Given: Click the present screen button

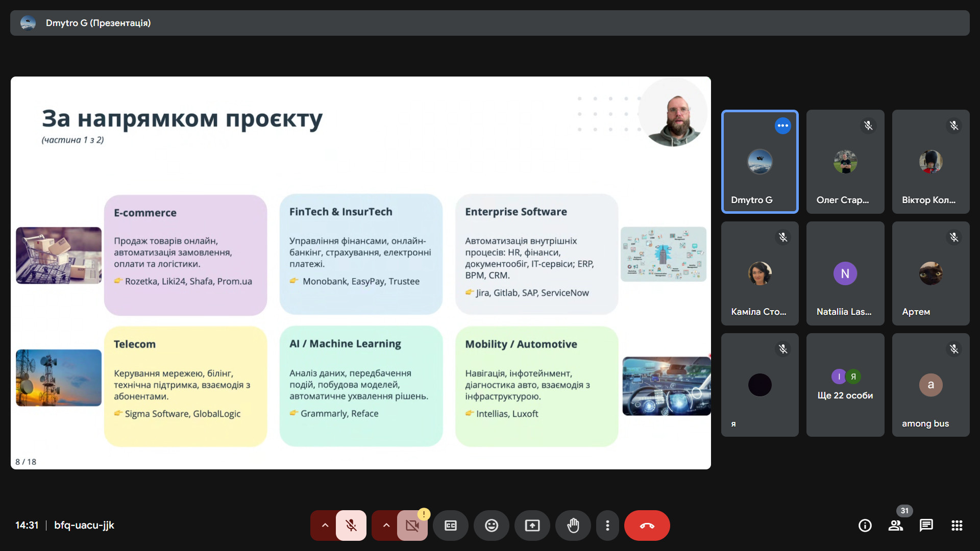Looking at the screenshot, I should 532,525.
